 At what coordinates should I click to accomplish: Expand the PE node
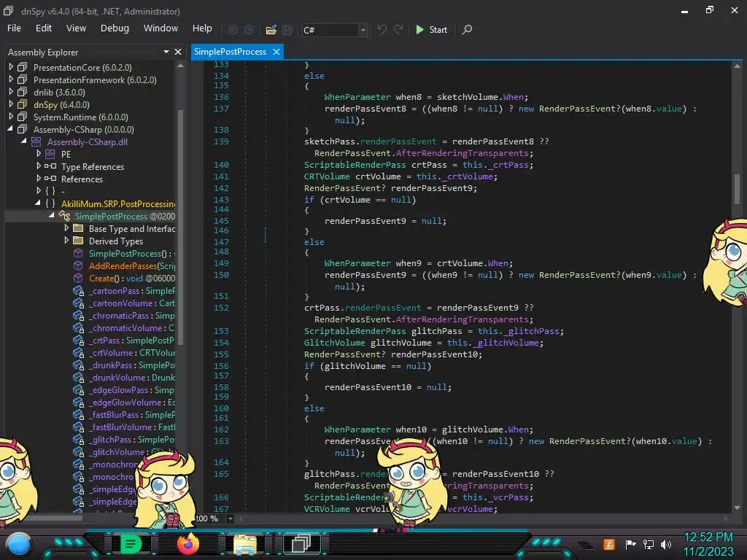(x=39, y=154)
